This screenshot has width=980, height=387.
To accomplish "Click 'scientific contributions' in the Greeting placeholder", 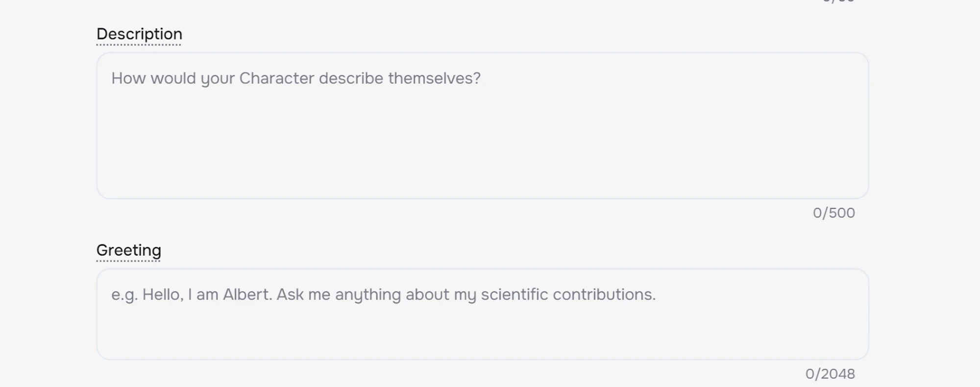I will pos(568,294).
